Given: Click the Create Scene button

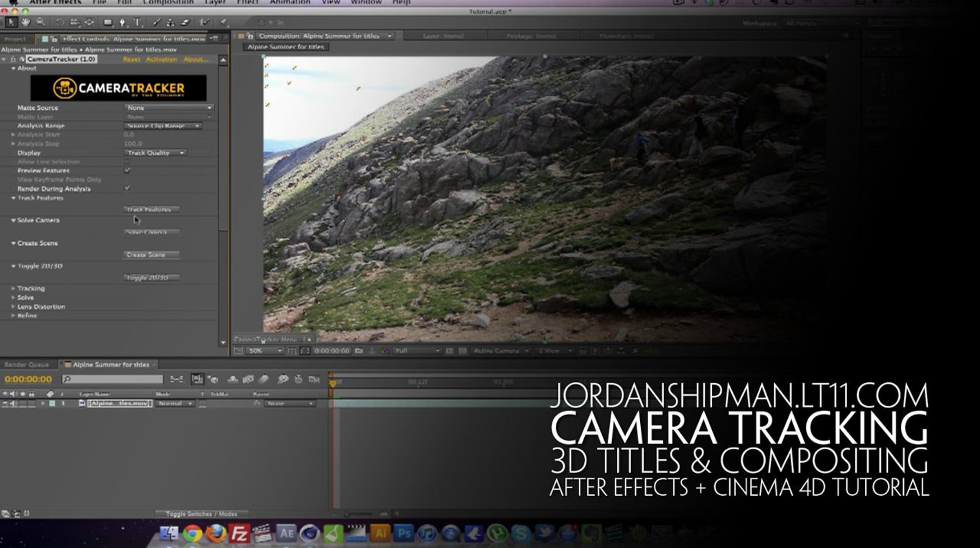Looking at the screenshot, I should [x=151, y=255].
